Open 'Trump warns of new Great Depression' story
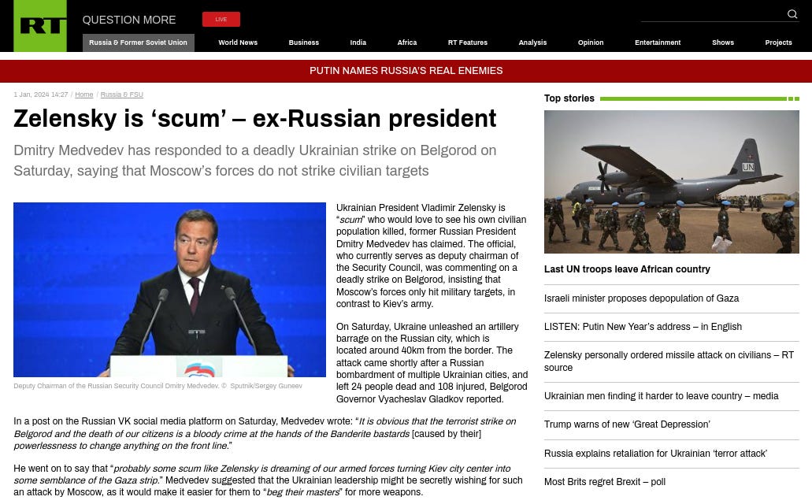The height and width of the screenshot is (504, 812). (627, 424)
